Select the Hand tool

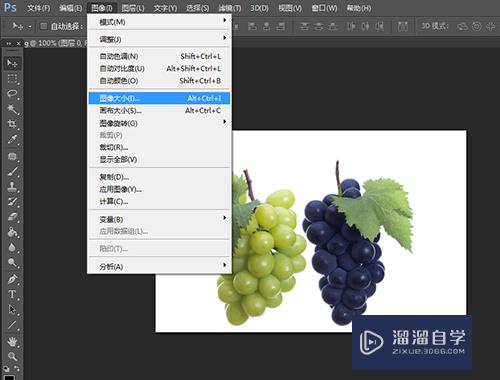(x=12, y=342)
